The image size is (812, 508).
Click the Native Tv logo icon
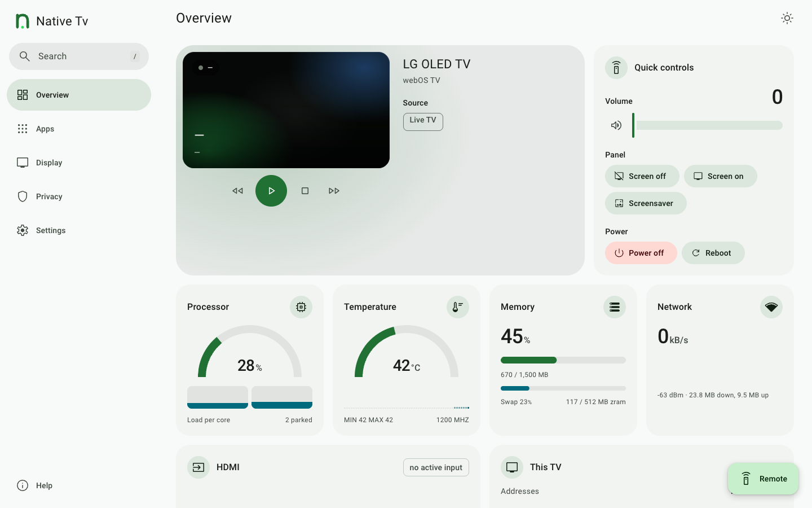[x=23, y=21]
